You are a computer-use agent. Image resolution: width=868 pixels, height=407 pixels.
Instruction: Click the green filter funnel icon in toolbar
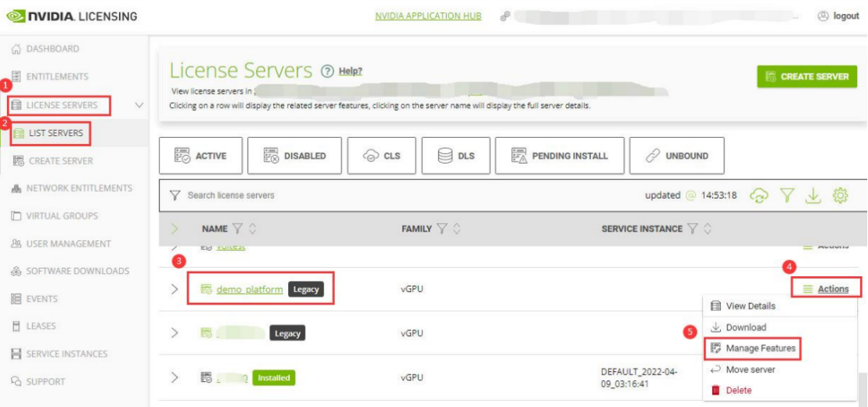pyautogui.click(x=787, y=196)
